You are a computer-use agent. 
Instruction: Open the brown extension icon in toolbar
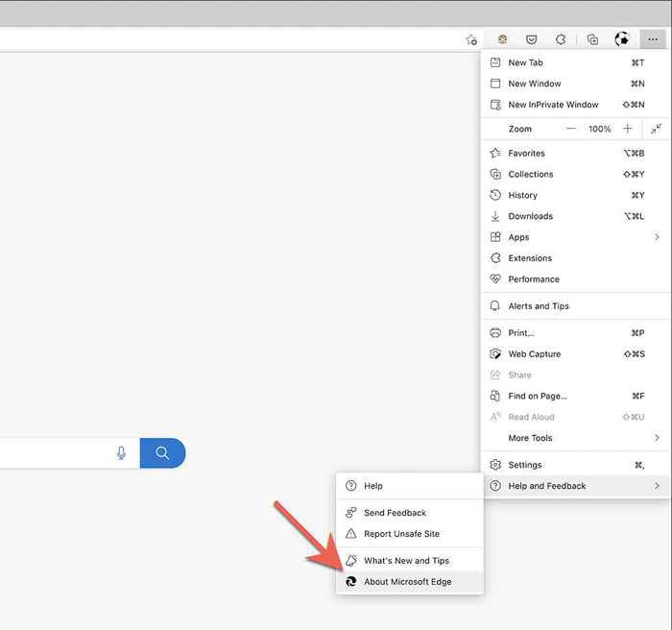(502, 39)
